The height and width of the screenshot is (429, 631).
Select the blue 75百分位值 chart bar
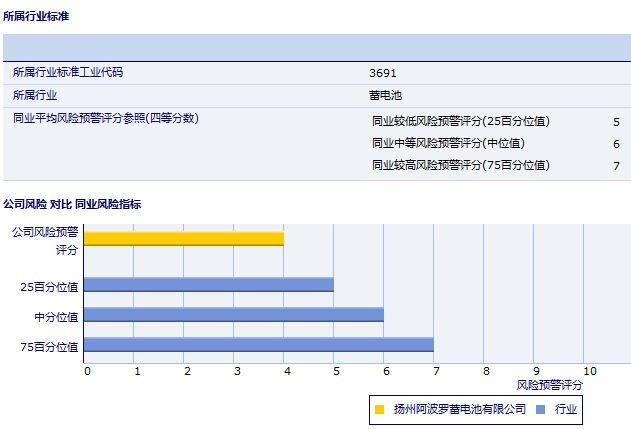258,345
